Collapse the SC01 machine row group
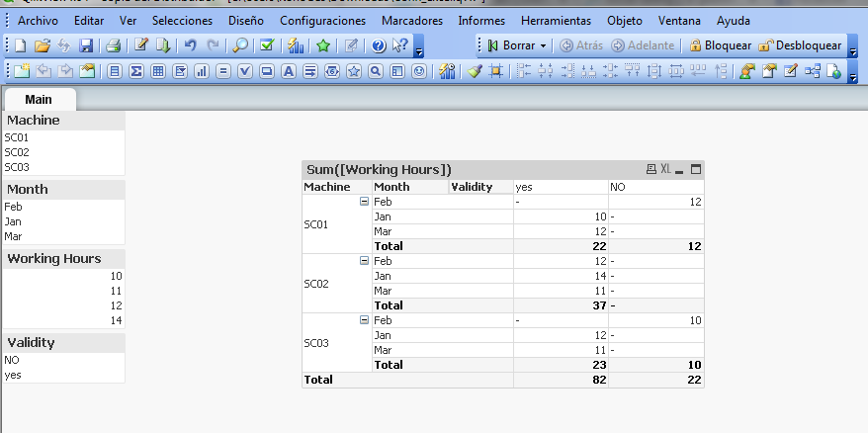 (x=364, y=201)
